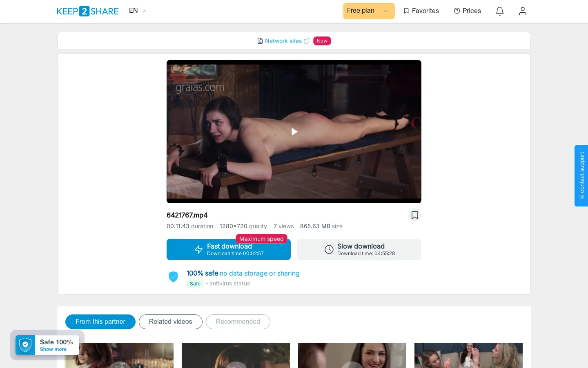
Task: Switch to the Related videos tab
Action: tap(171, 322)
